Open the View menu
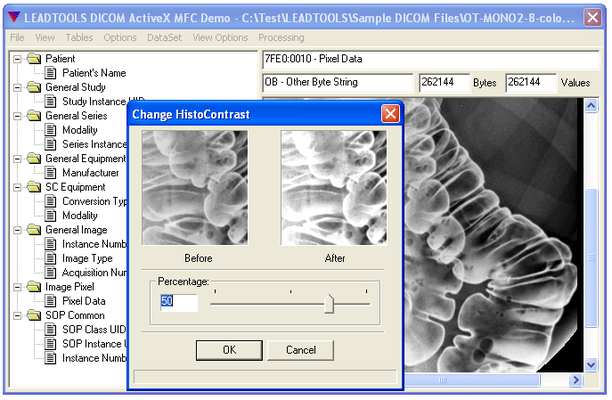612x400 pixels. point(45,38)
